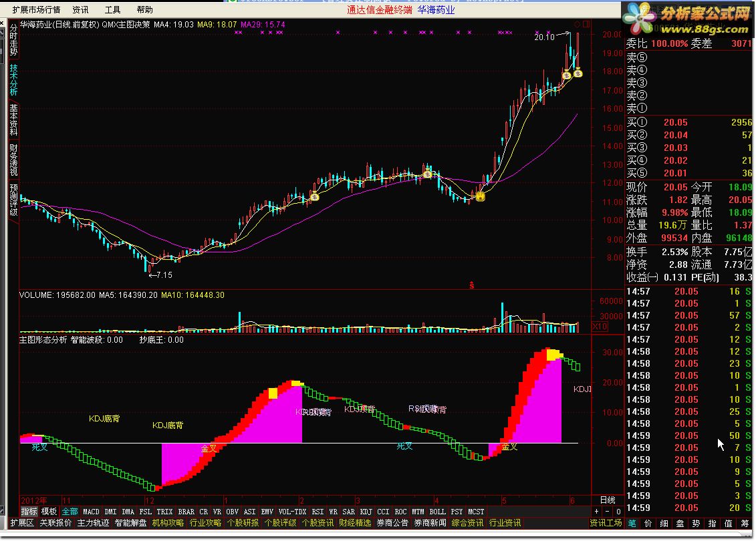
Task: Click the 买① price 20.05
Action: click(676, 122)
